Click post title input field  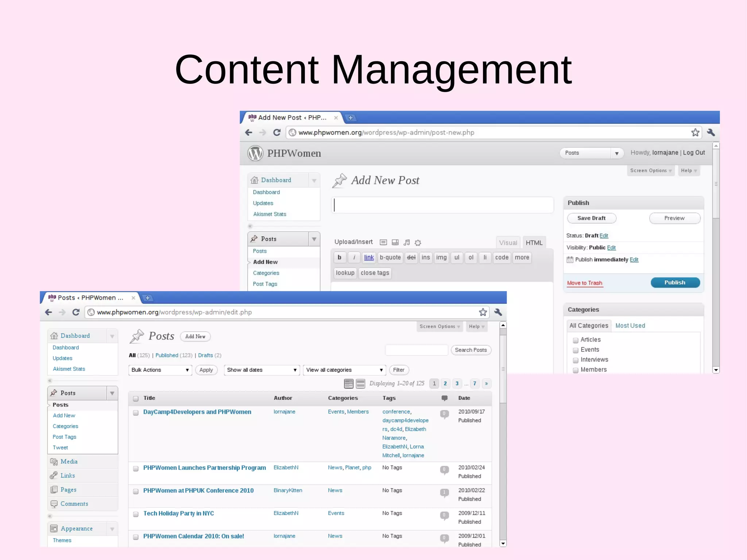click(x=442, y=205)
